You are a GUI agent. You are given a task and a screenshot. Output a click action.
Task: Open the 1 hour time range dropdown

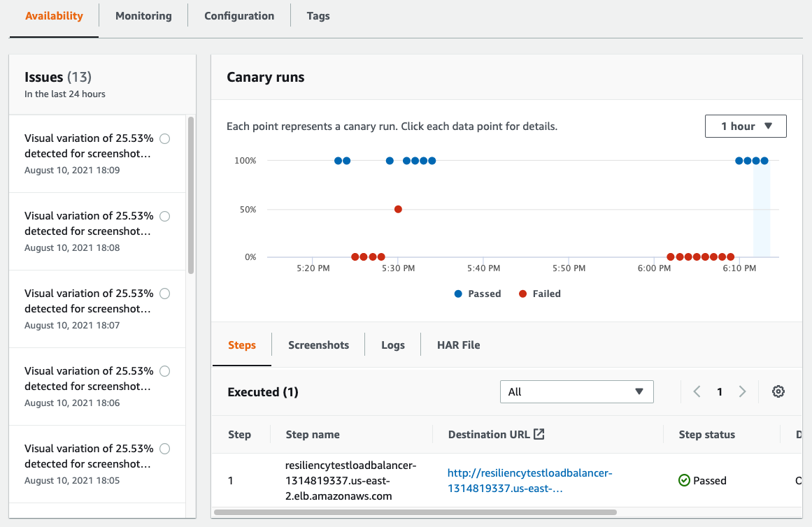[746, 126]
